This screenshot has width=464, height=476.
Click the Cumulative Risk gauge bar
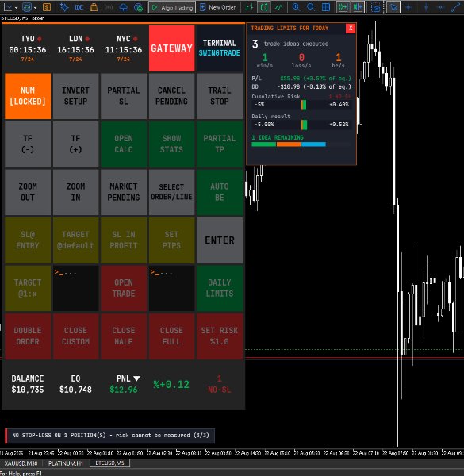pyautogui.click(x=302, y=105)
